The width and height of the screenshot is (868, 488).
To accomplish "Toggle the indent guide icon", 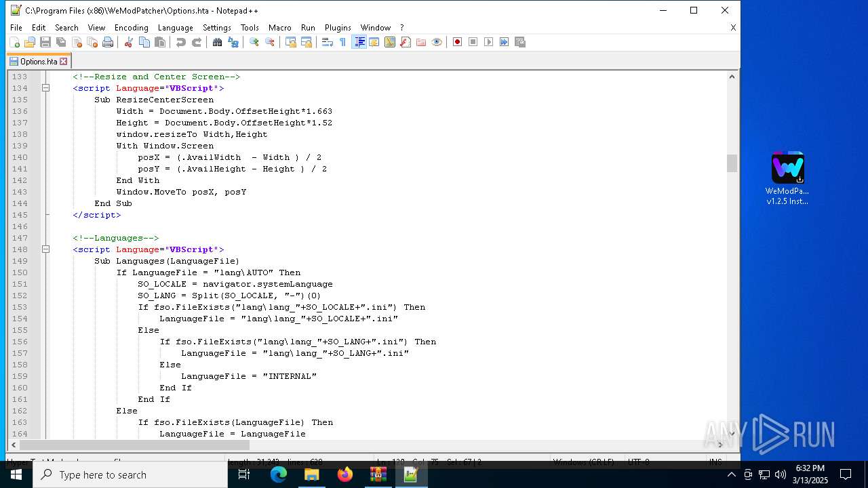I will click(359, 42).
